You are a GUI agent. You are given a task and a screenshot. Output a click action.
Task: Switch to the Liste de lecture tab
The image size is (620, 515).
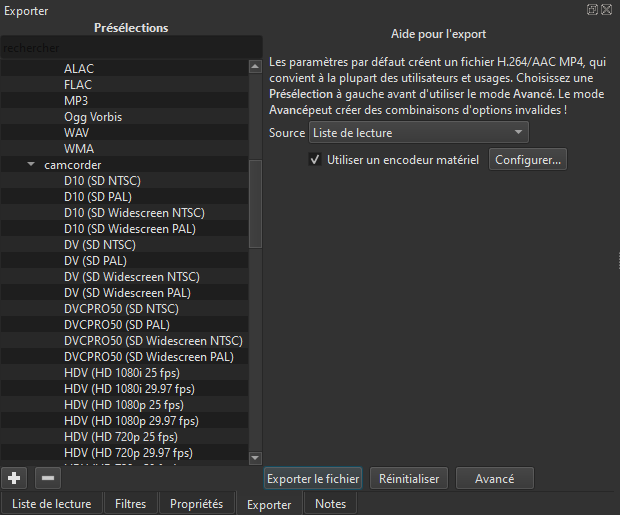pos(51,504)
